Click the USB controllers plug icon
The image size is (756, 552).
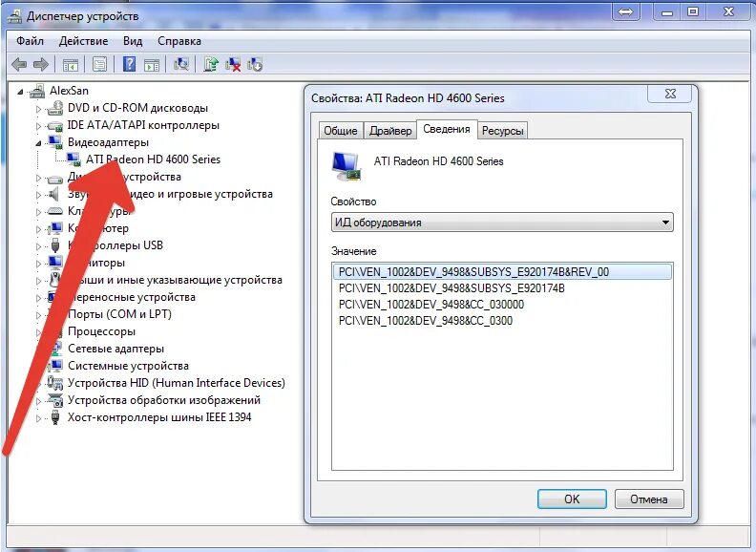click(x=55, y=245)
